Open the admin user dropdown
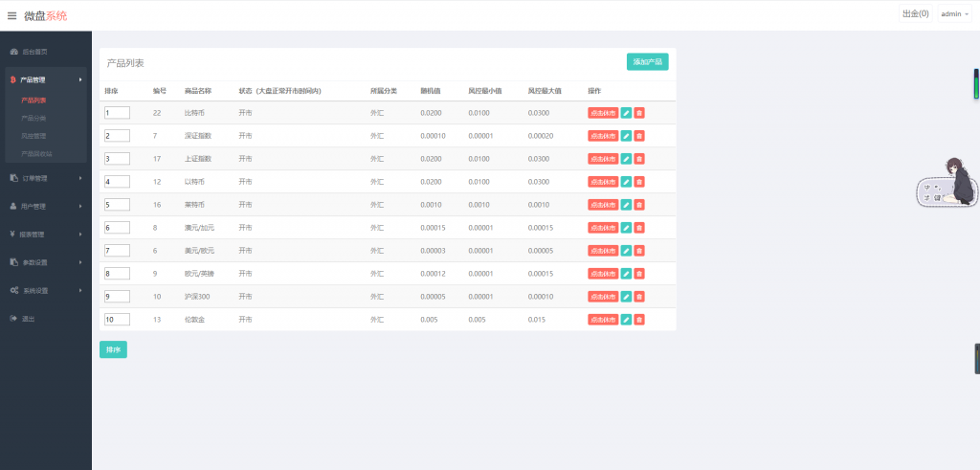This screenshot has height=470, width=980. 954,13
